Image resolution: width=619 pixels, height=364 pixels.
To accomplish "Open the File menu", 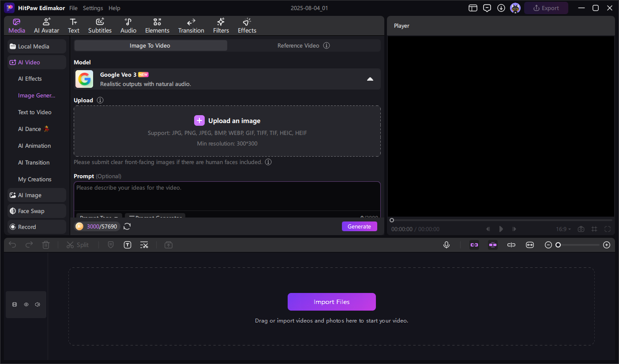I will [73, 8].
